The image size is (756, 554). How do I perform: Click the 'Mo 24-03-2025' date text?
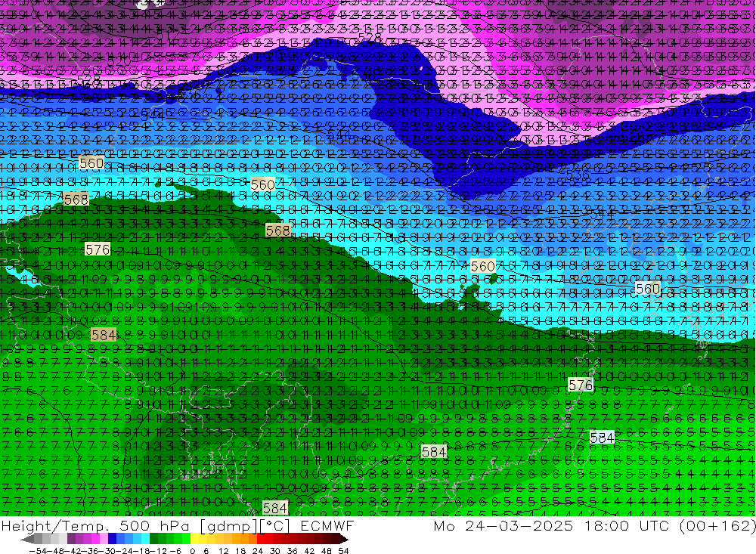pyautogui.click(x=503, y=525)
